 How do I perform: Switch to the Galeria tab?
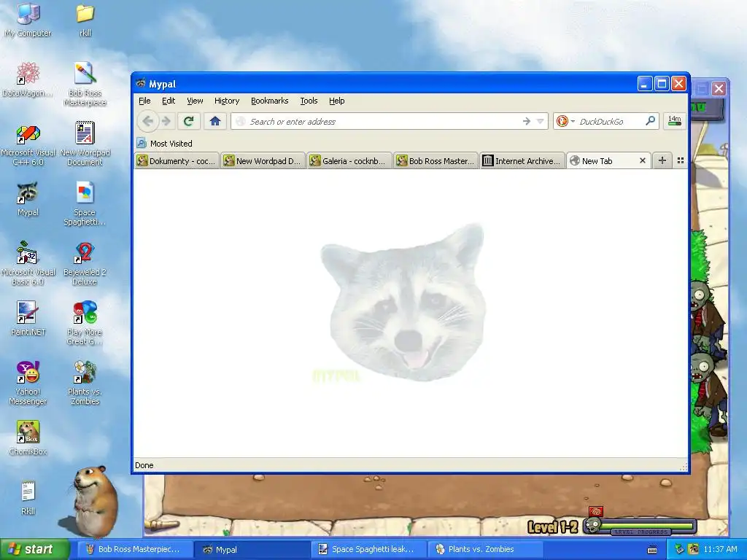pyautogui.click(x=349, y=161)
